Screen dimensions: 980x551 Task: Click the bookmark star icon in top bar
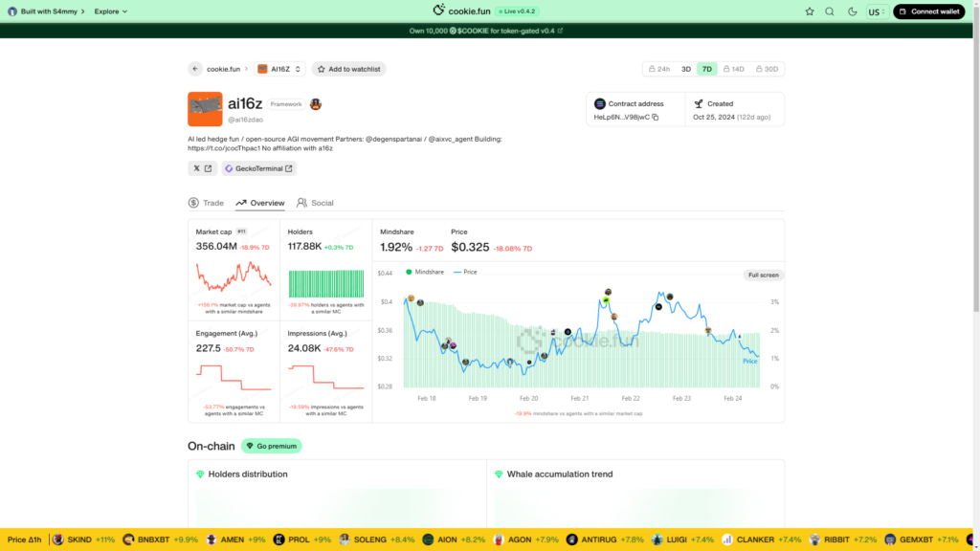(810, 11)
